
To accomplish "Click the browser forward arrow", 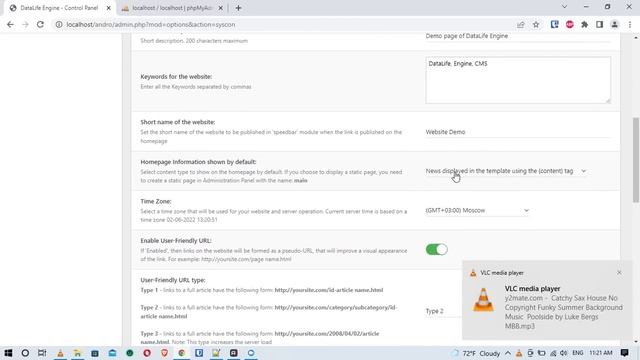I will (x=25, y=24).
